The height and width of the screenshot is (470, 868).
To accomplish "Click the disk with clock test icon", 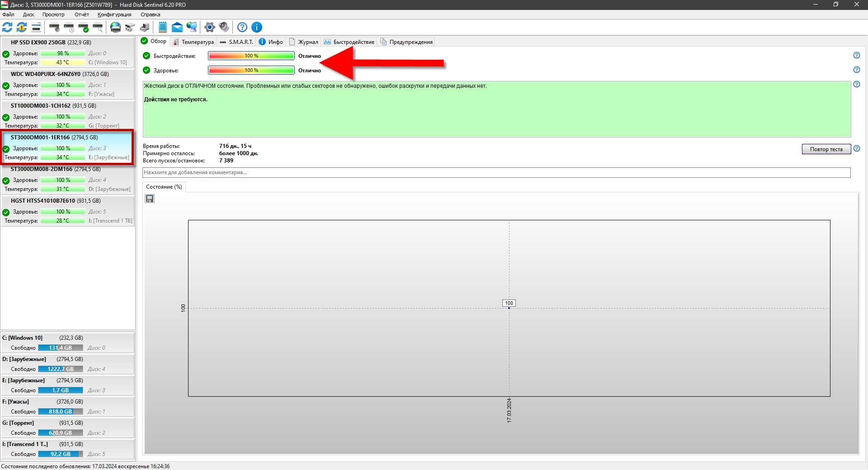I will click(x=69, y=27).
